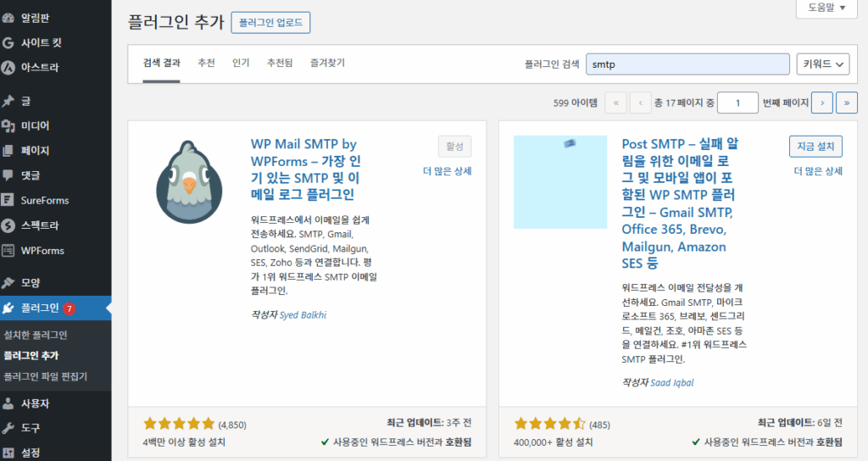Open the 키워드 search type dropdown
The image size is (868, 461).
[x=823, y=64]
